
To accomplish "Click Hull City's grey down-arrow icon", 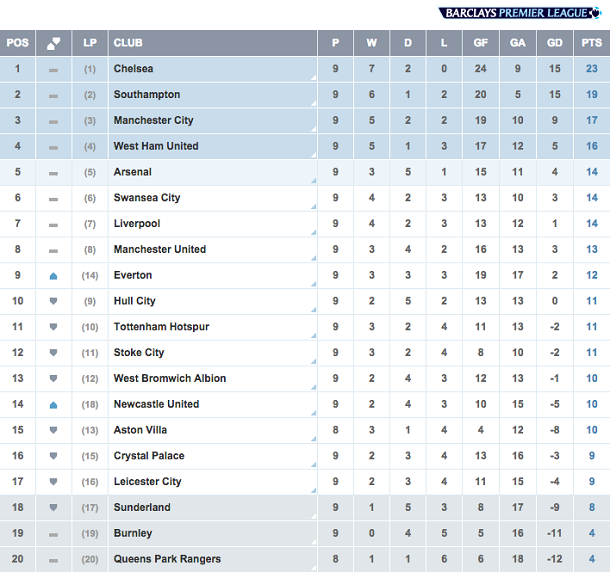I will click(53, 301).
